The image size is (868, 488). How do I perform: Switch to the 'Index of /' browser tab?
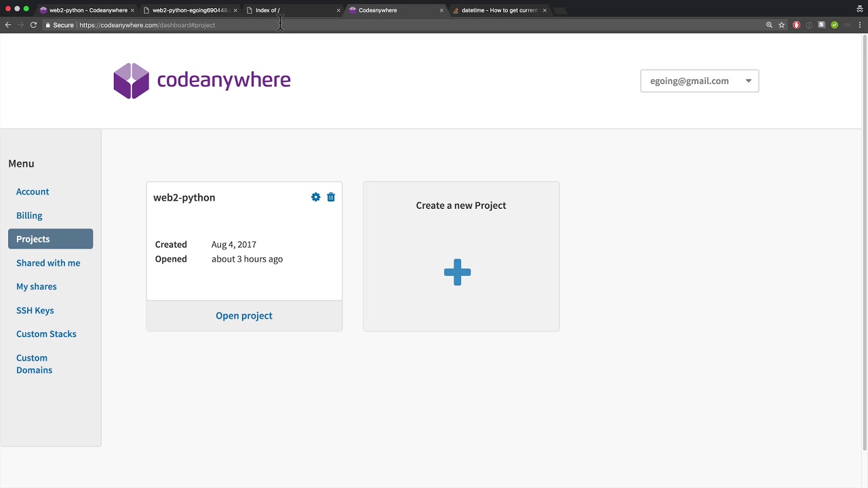pos(292,10)
